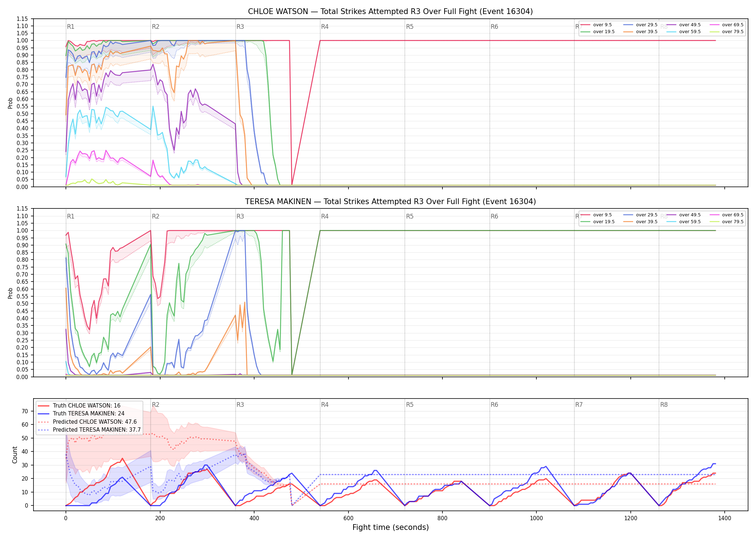
Task: Click the R4 marker in Teresa Makinen chart
Action: click(325, 216)
